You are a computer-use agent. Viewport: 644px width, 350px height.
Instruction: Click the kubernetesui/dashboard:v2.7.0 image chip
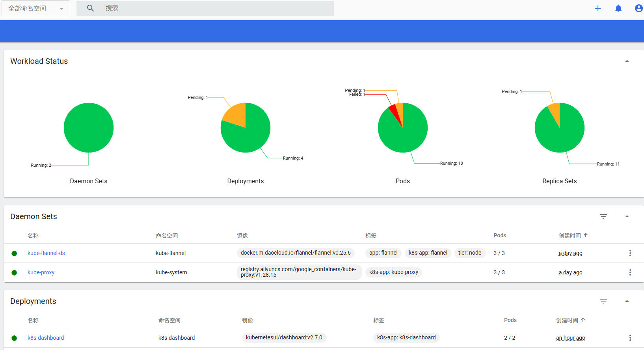click(x=284, y=337)
